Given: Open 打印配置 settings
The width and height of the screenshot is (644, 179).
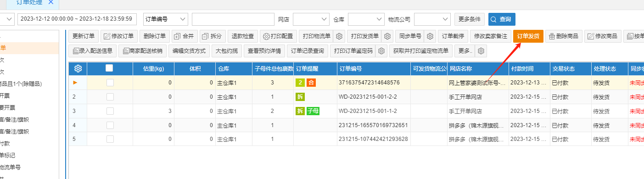Looking at the screenshot, I should (278, 36).
